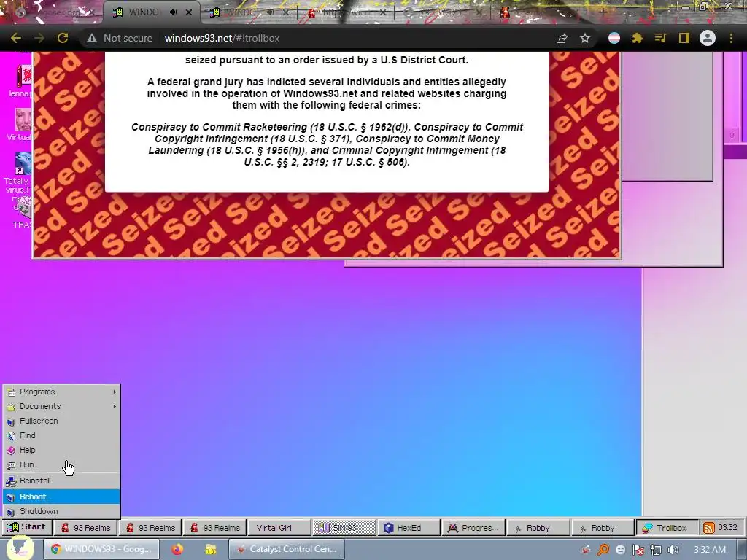Screen dimensions: 747x560
Task: Choose Reinstall in the Start menu
Action: pyautogui.click(x=61, y=481)
